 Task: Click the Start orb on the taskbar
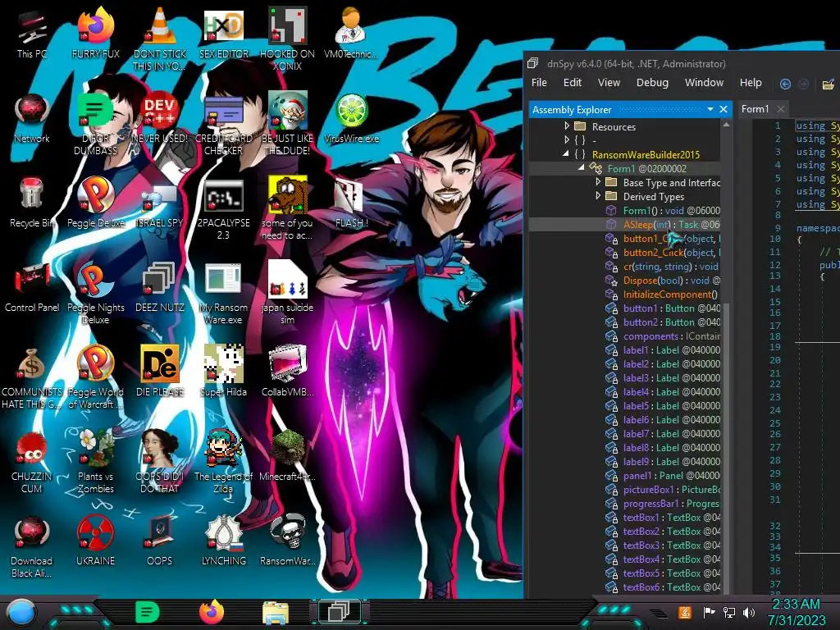point(21,612)
